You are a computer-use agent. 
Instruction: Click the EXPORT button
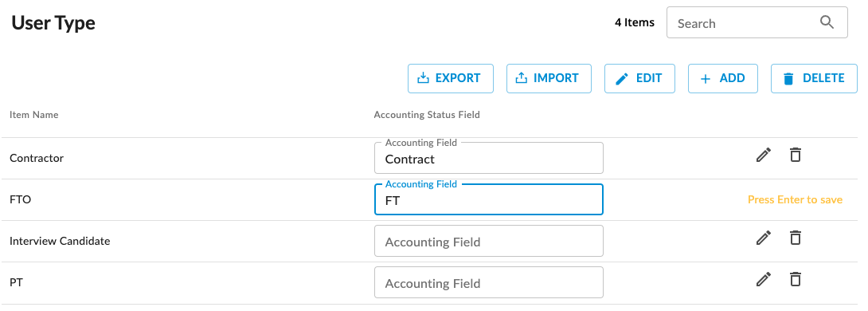(x=451, y=78)
